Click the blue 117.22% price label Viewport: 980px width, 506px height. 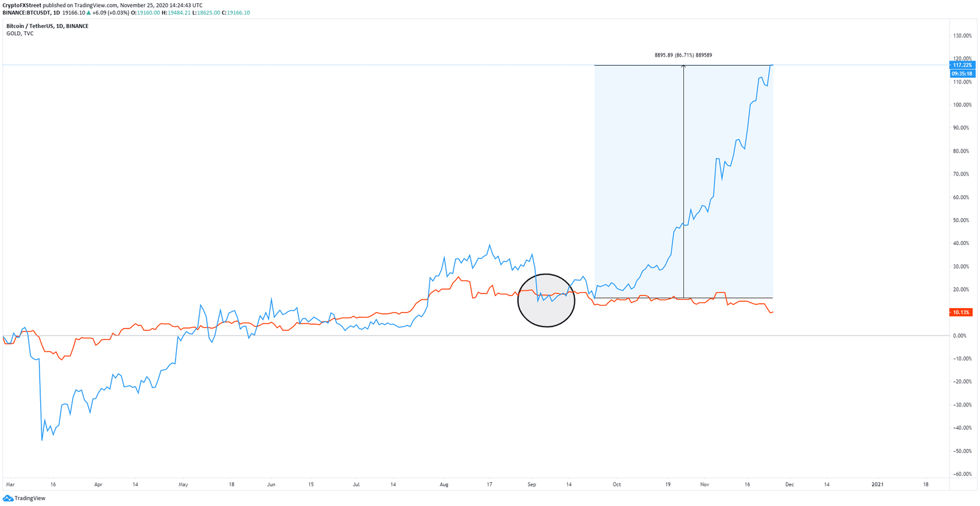coord(962,64)
